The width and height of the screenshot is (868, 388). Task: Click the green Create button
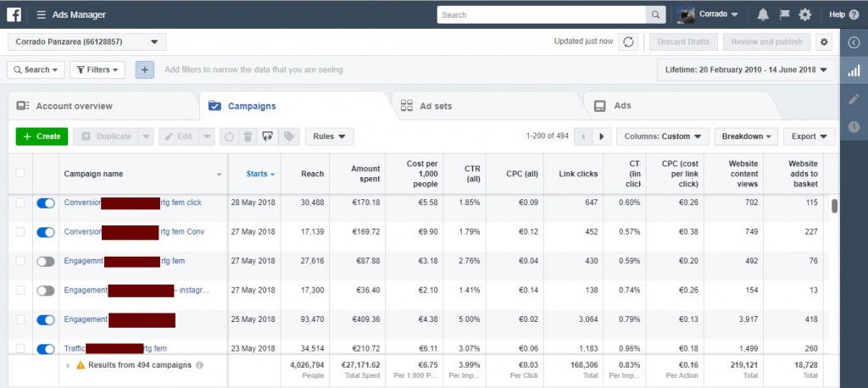tap(42, 136)
